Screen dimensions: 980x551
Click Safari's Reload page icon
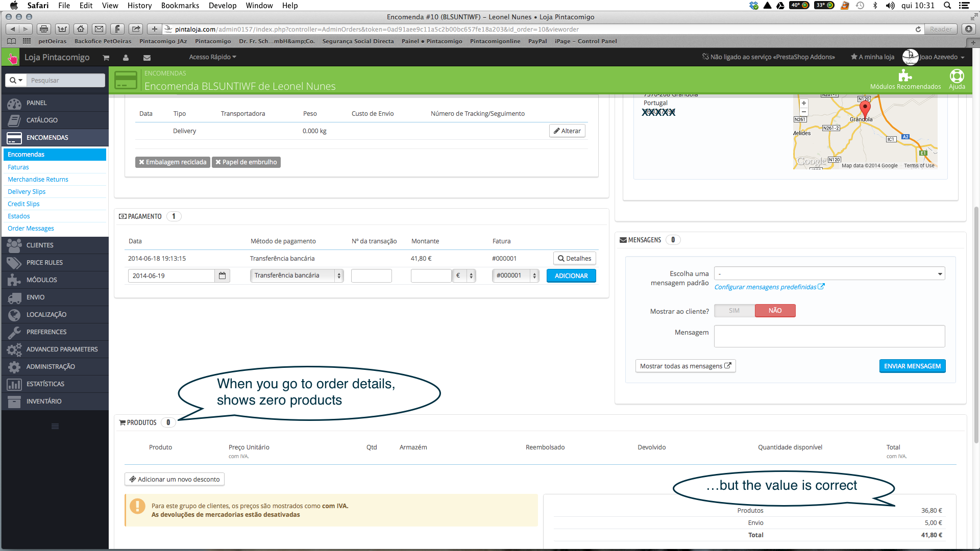tap(918, 29)
